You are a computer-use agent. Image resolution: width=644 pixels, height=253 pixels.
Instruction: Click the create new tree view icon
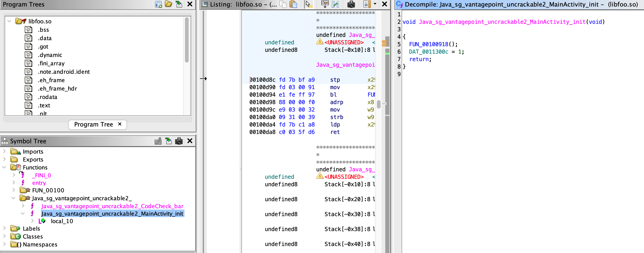click(x=158, y=4)
